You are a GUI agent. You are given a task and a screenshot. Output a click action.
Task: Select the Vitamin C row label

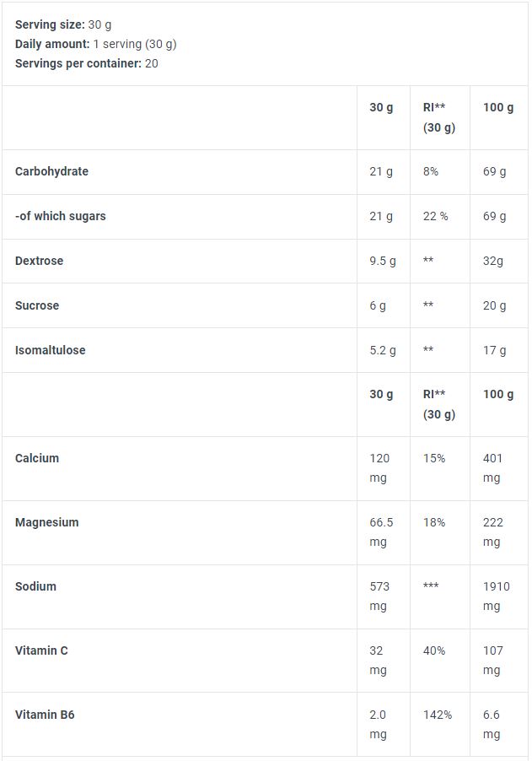[41, 650]
